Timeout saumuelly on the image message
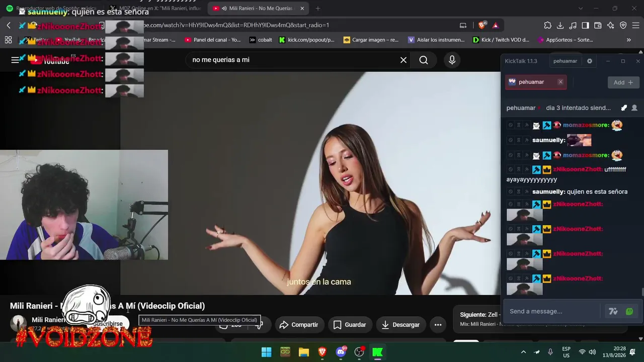Viewport: 644px width, 362px height. 519,140
